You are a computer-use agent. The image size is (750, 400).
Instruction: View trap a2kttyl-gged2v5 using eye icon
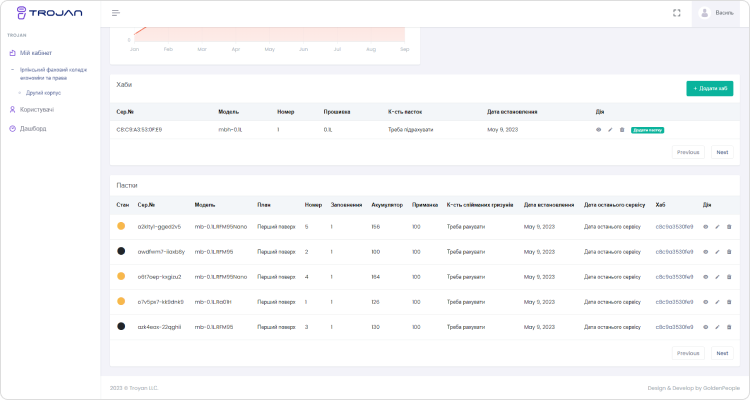705,227
